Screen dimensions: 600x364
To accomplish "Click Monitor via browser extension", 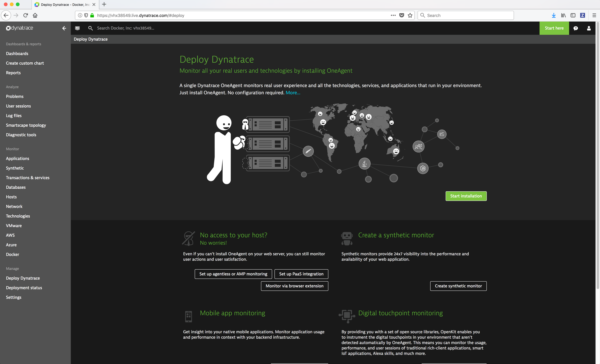I will pos(294,286).
